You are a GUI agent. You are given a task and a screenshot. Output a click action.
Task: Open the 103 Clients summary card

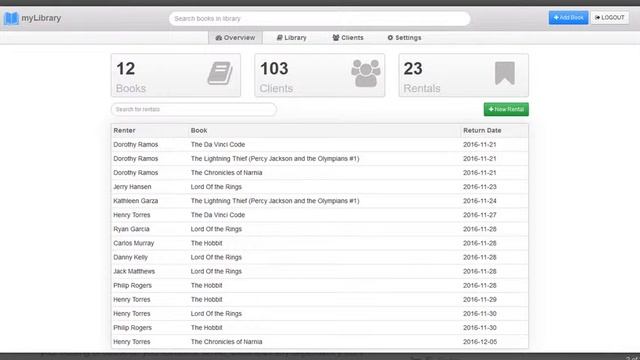click(320, 75)
